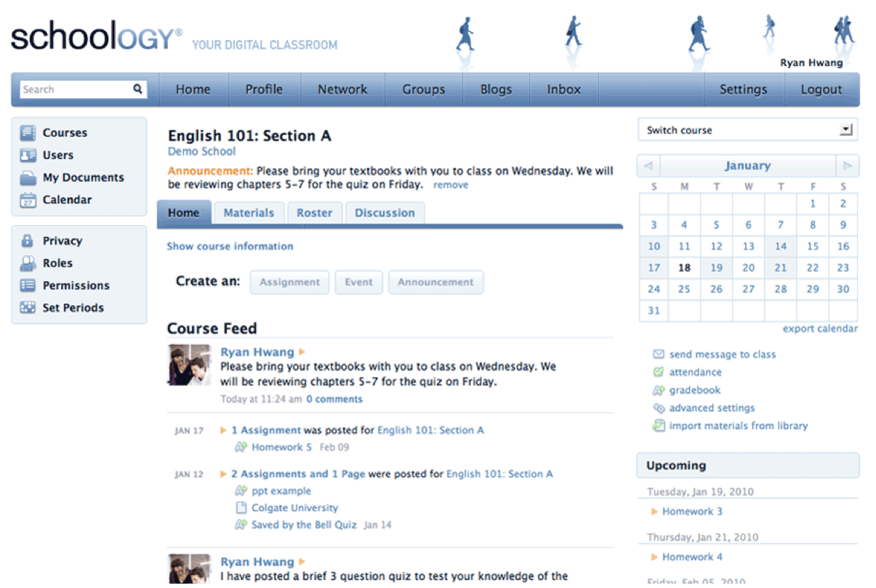Open My Documents folder icon
The image size is (876, 588).
[x=27, y=177]
